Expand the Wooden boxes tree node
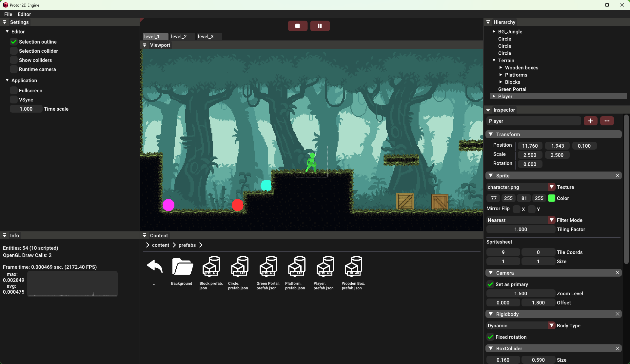This screenshot has height=364, width=630. (x=501, y=68)
